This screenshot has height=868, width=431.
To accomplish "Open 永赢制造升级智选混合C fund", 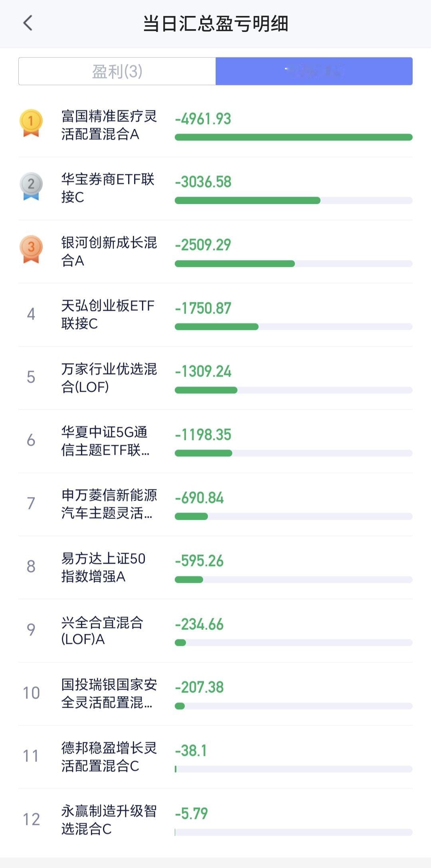I will [x=215, y=820].
